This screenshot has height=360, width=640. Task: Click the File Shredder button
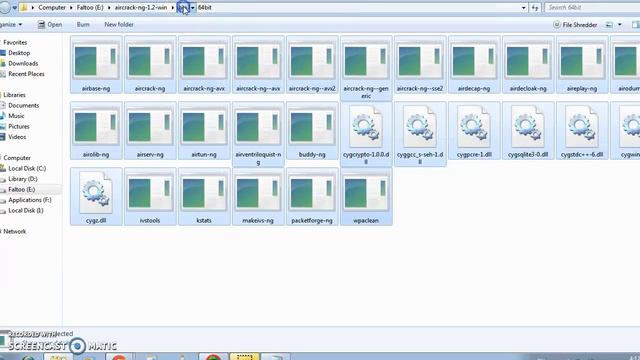point(575,24)
